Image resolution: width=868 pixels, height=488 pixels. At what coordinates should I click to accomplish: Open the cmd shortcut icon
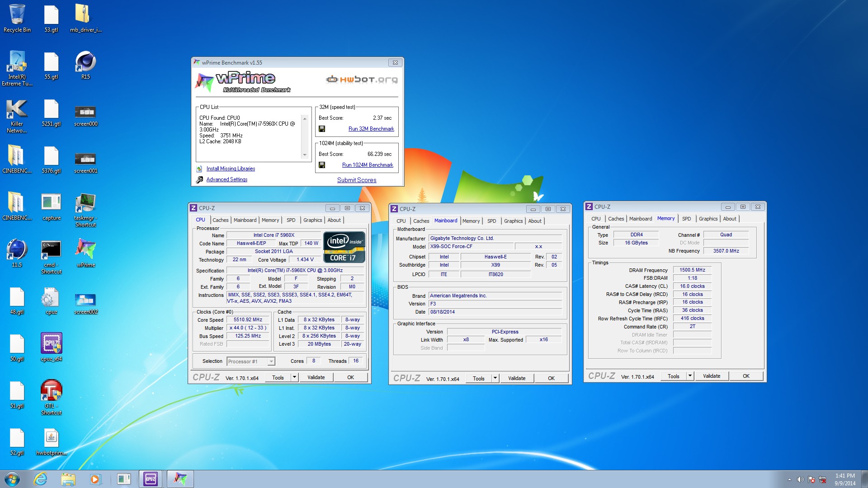click(x=51, y=257)
